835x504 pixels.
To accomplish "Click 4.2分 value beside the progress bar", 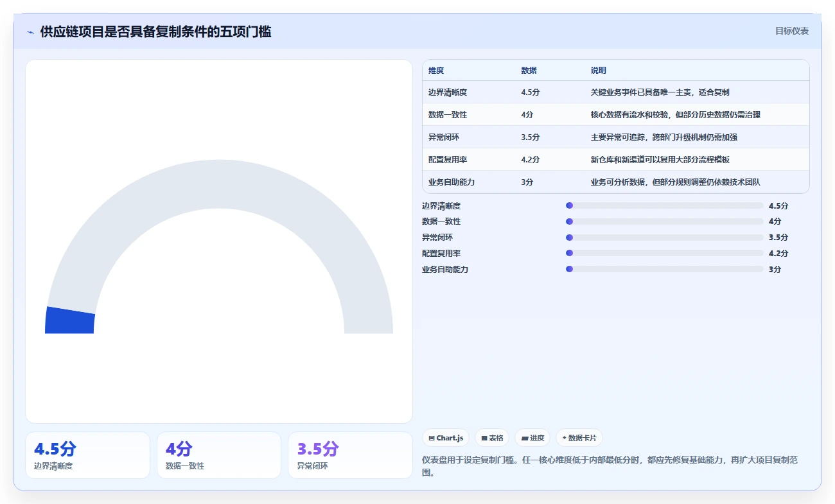I will 778,253.
